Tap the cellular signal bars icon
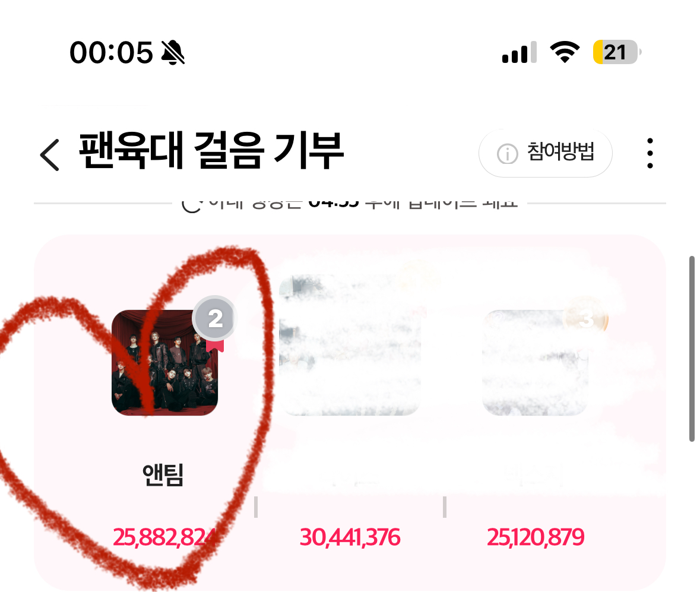This screenshot has width=700, height=592. point(519,52)
